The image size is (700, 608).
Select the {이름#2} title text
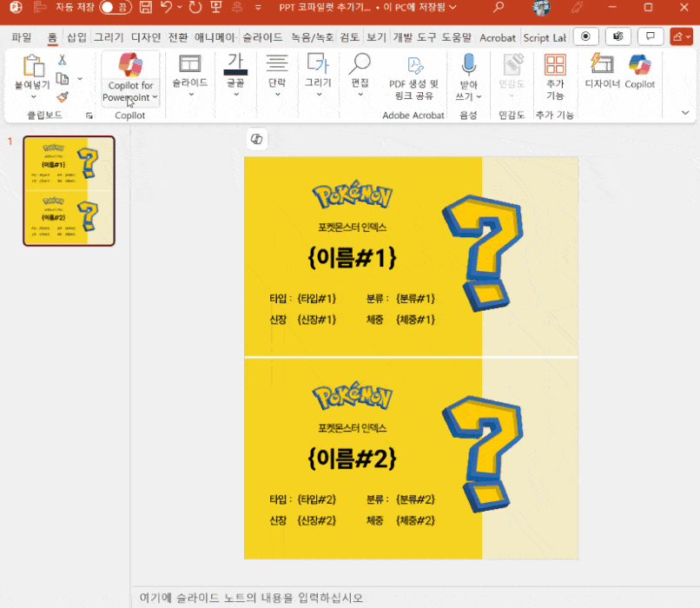tap(353, 459)
